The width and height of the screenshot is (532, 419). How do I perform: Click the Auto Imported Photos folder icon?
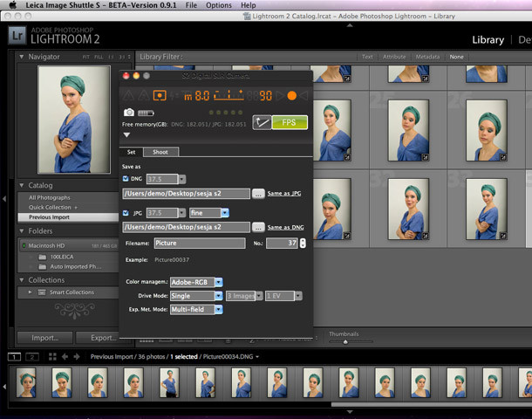tap(43, 267)
